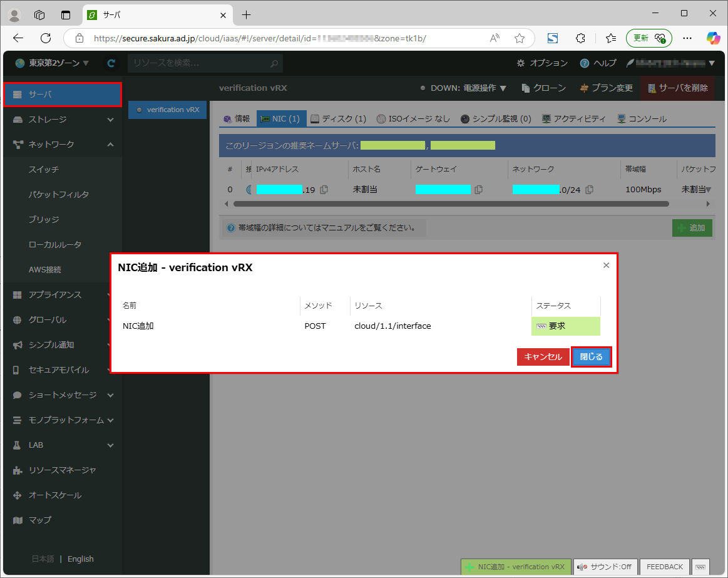Viewport: 728px width, 578px height.
Task: Close the NIC追加 dialog with X
Action: pos(606,266)
